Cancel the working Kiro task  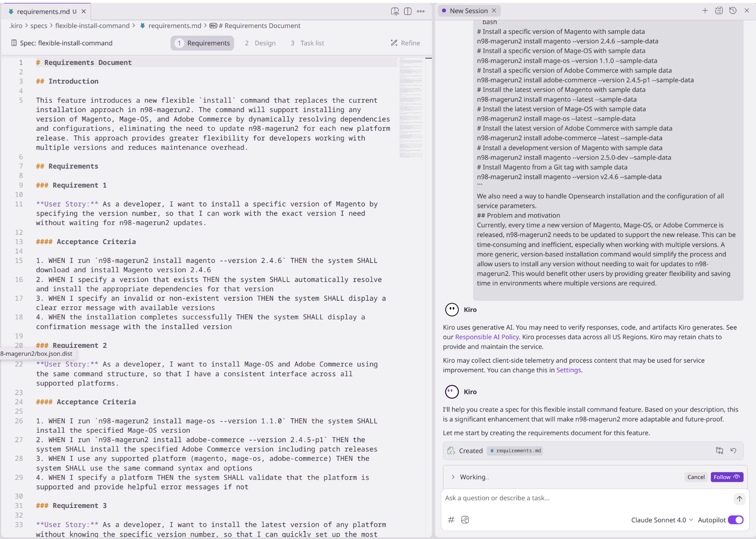pos(696,477)
